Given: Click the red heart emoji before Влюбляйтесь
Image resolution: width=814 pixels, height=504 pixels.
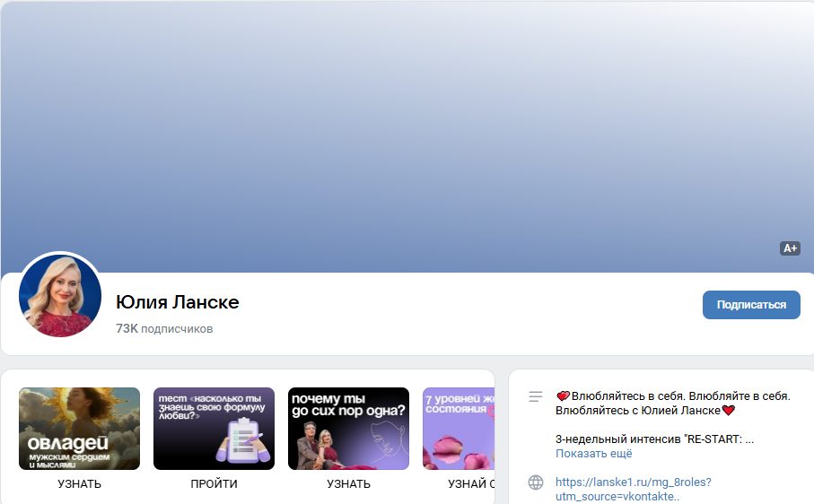Looking at the screenshot, I should click(x=563, y=395).
